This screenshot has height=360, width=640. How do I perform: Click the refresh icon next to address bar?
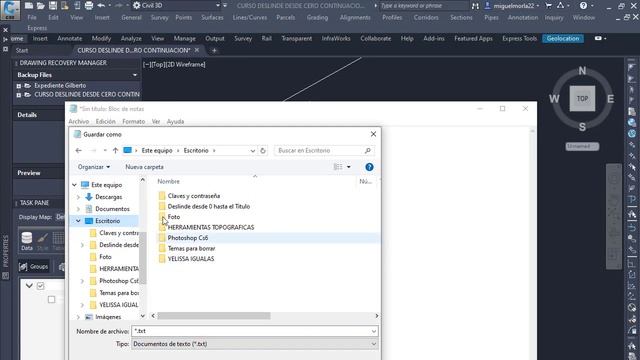pyautogui.click(x=263, y=151)
